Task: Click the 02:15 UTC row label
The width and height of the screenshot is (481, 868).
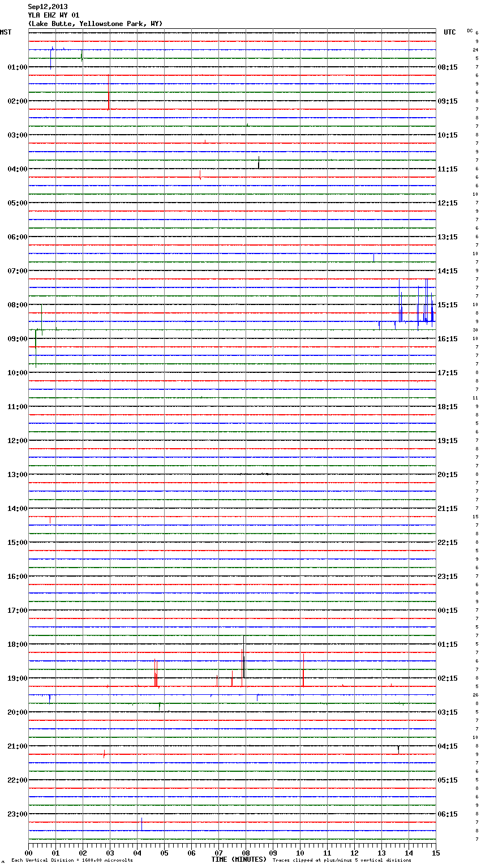Action: 448,678
